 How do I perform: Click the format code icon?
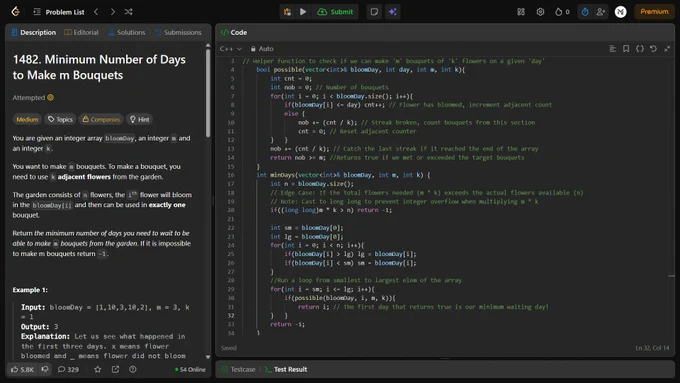612,49
